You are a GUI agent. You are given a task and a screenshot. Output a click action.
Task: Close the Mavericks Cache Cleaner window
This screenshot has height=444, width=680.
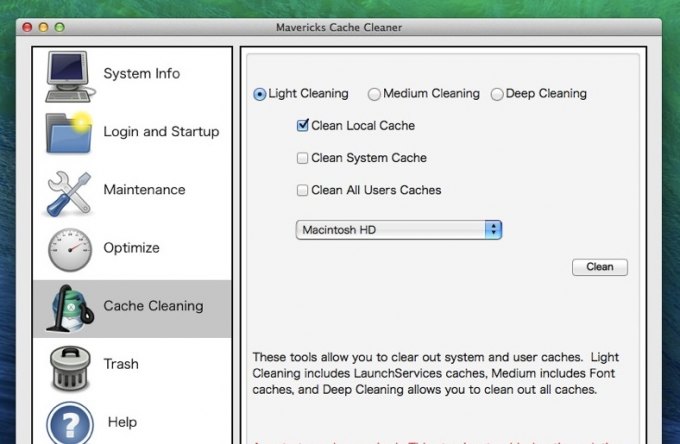pos(27,27)
